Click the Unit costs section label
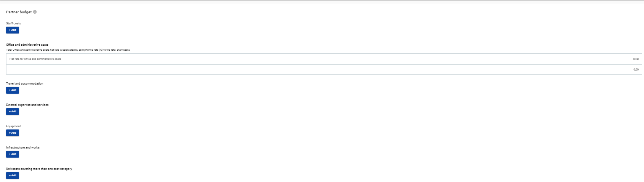 coord(39,169)
